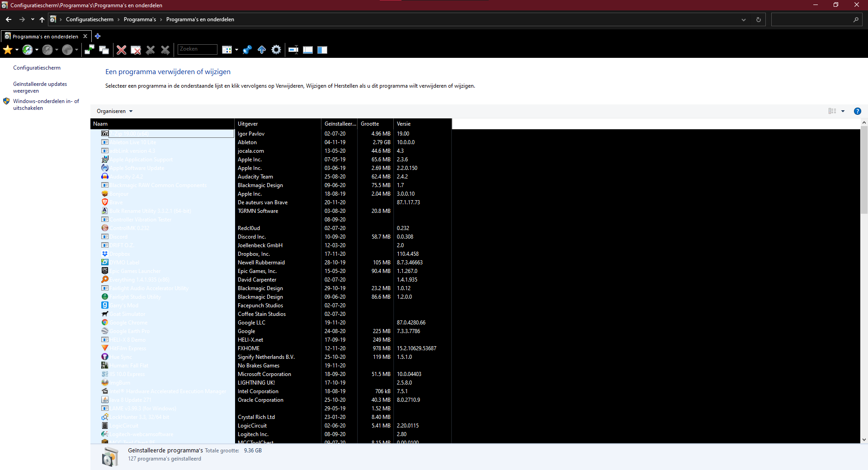This screenshot has width=868, height=470.
Task: Open the Organiseren dropdown menu
Action: (x=115, y=111)
